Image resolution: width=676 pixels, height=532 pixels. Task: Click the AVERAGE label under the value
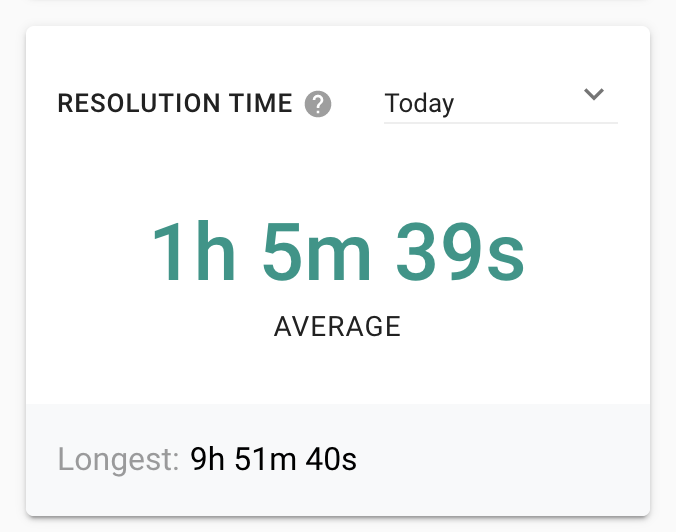[x=338, y=326]
